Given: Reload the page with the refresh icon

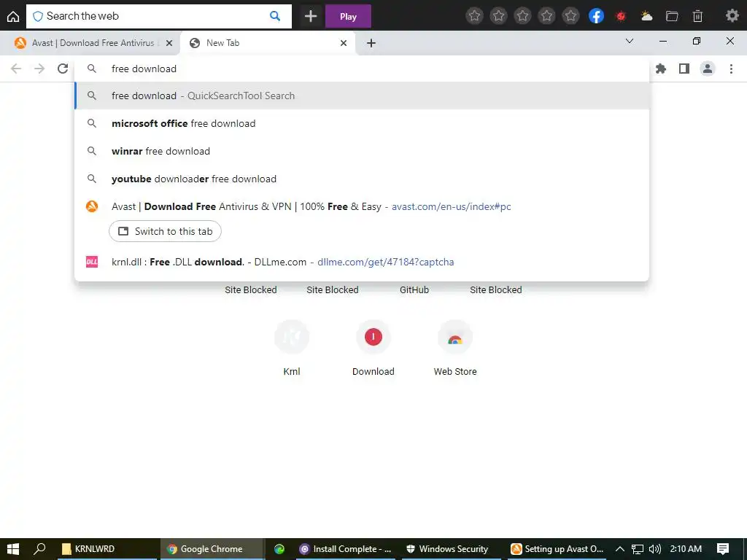Looking at the screenshot, I should (63, 69).
